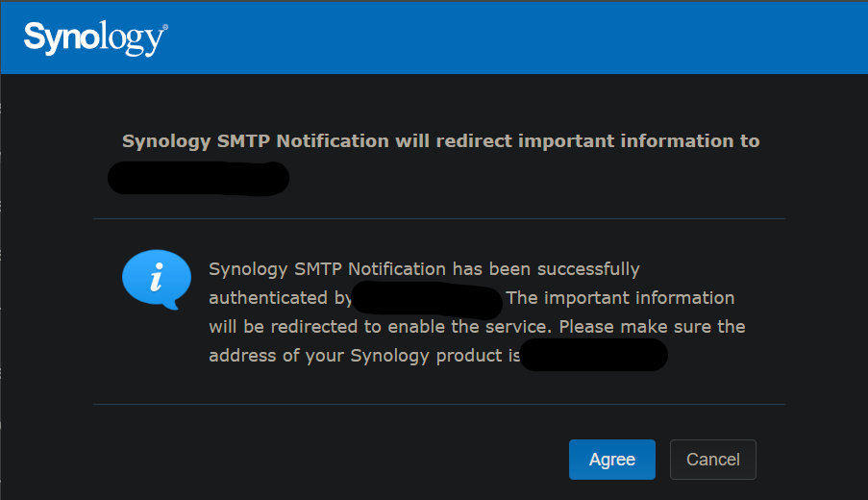The width and height of the screenshot is (868, 500).
Task: Cancel the SMTP notification redirect
Action: 712,460
